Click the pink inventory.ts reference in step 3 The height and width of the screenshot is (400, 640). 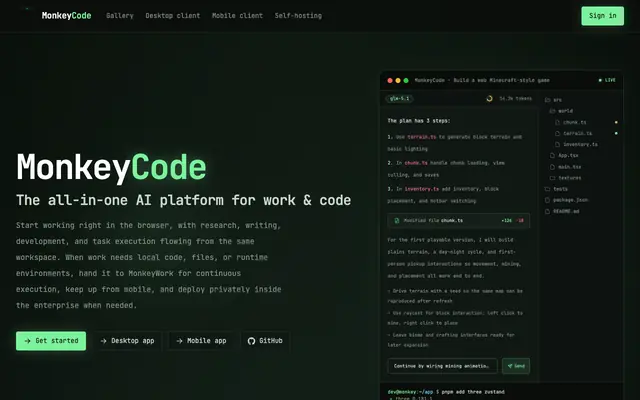point(422,189)
